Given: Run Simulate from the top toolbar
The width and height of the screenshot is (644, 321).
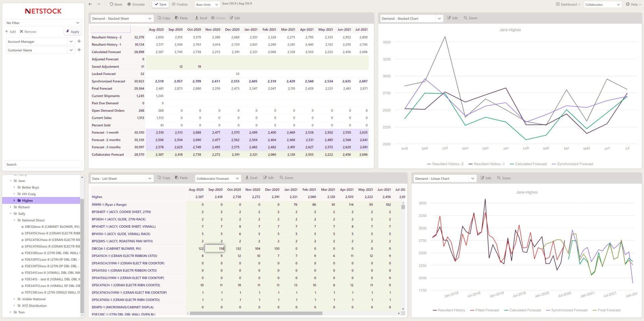Looking at the screenshot, I should coord(136,4).
